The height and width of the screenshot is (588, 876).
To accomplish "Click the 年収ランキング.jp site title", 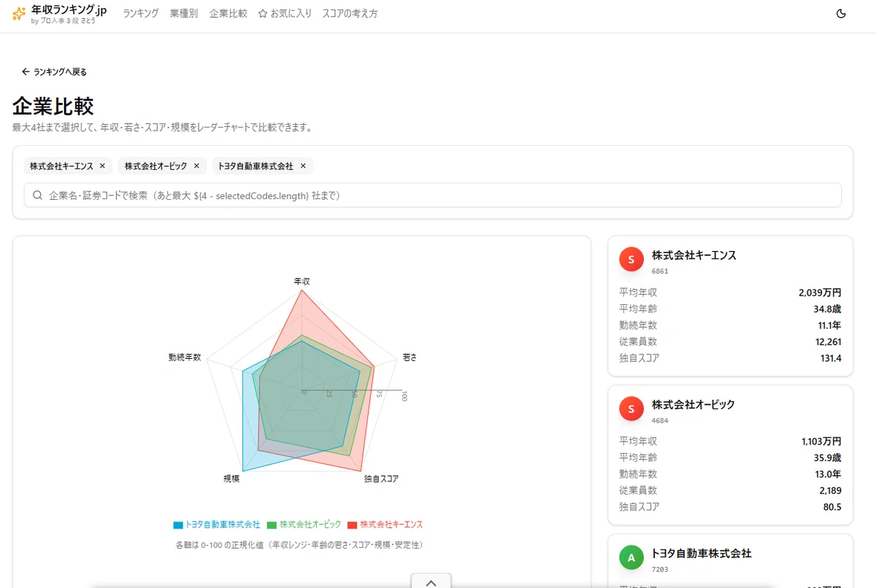I will (x=69, y=9).
